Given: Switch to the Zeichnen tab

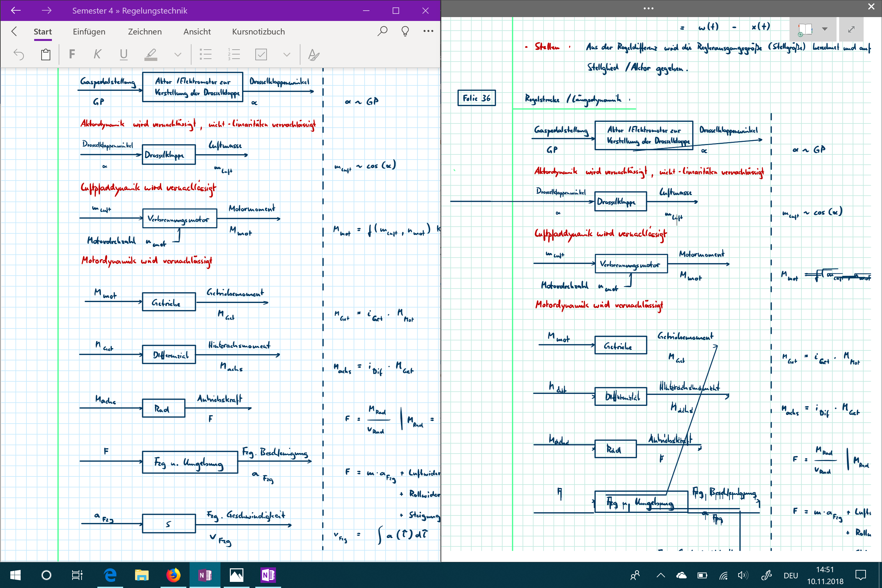Looking at the screenshot, I should (145, 32).
